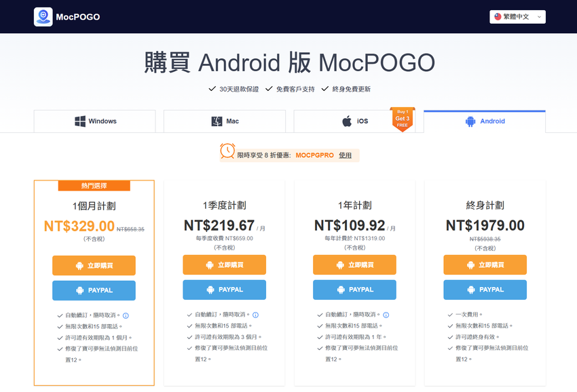This screenshot has width=577, height=392.
Task: Click the 1季度計劃 title
Action: point(225,205)
